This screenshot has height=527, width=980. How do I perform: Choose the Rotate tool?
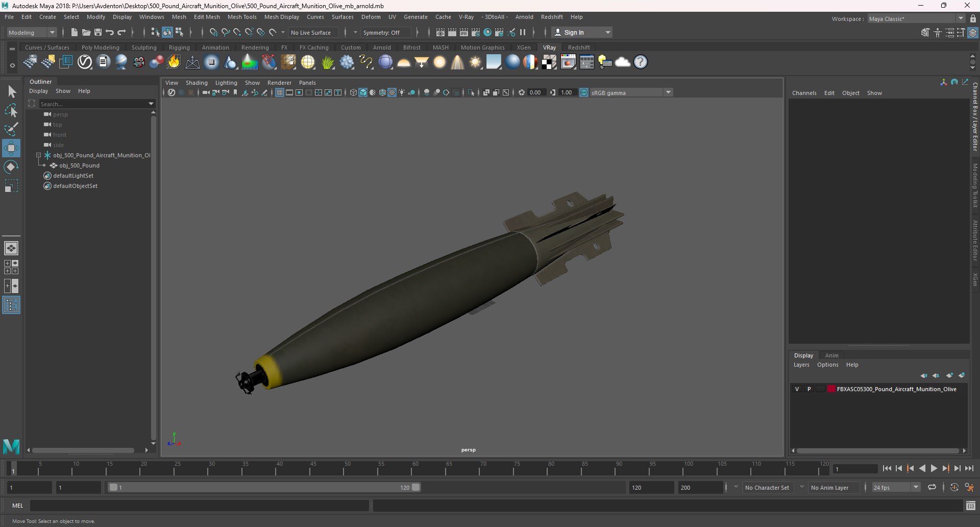point(11,167)
